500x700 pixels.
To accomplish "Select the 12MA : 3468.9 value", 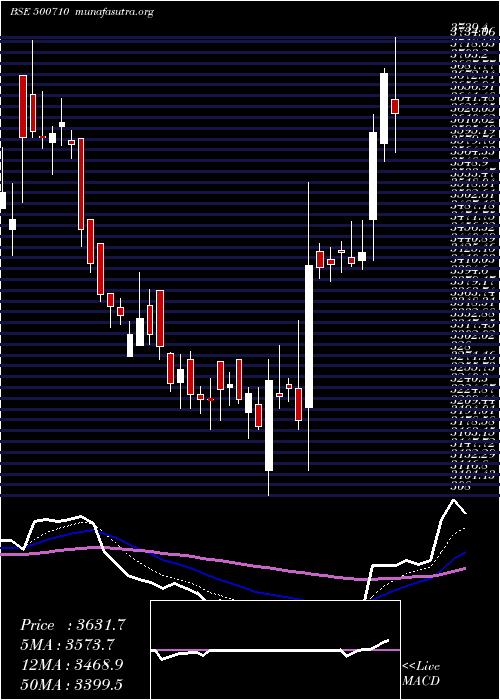I will tap(72, 664).
